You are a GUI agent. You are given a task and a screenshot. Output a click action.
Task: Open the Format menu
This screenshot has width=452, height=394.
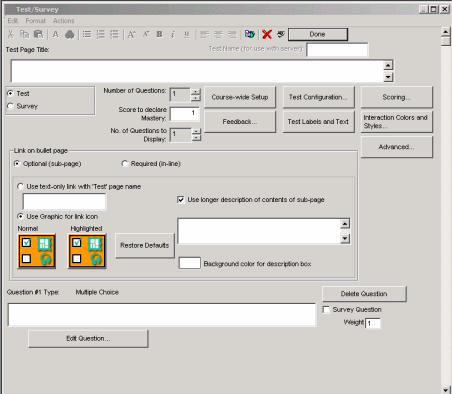tap(36, 21)
